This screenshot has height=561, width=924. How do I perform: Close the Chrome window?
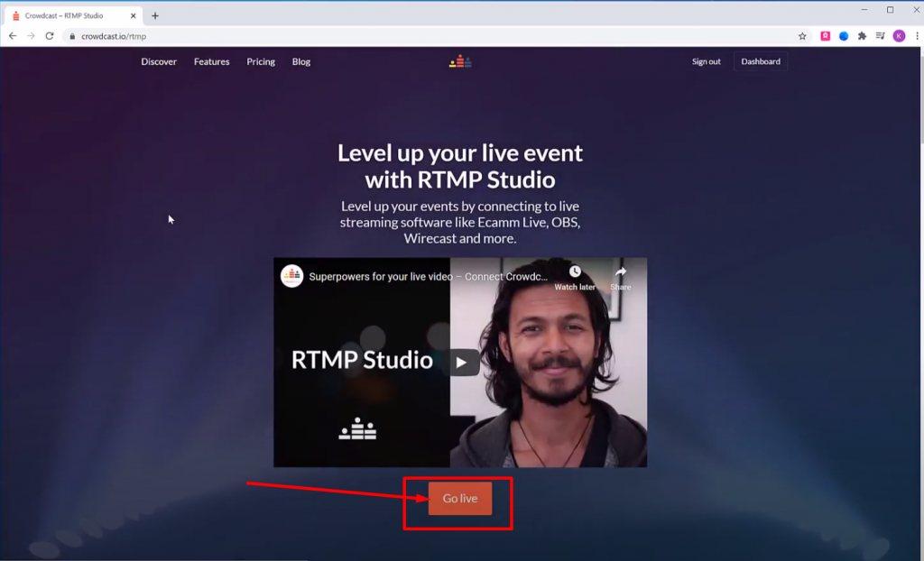coord(917,9)
